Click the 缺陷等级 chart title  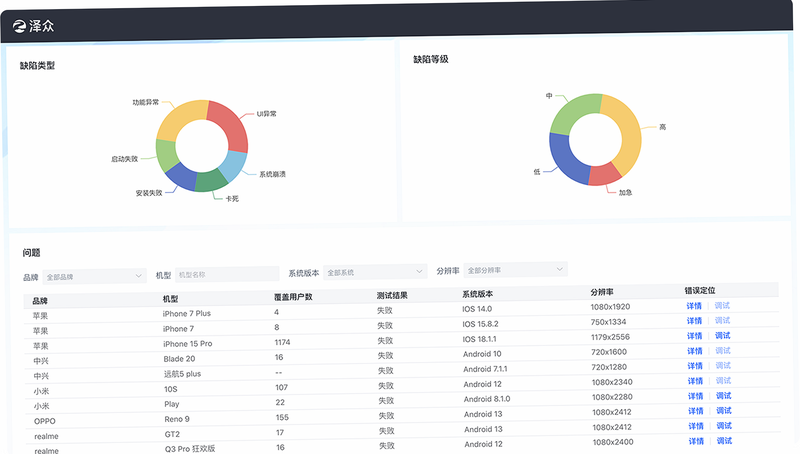coord(431,59)
